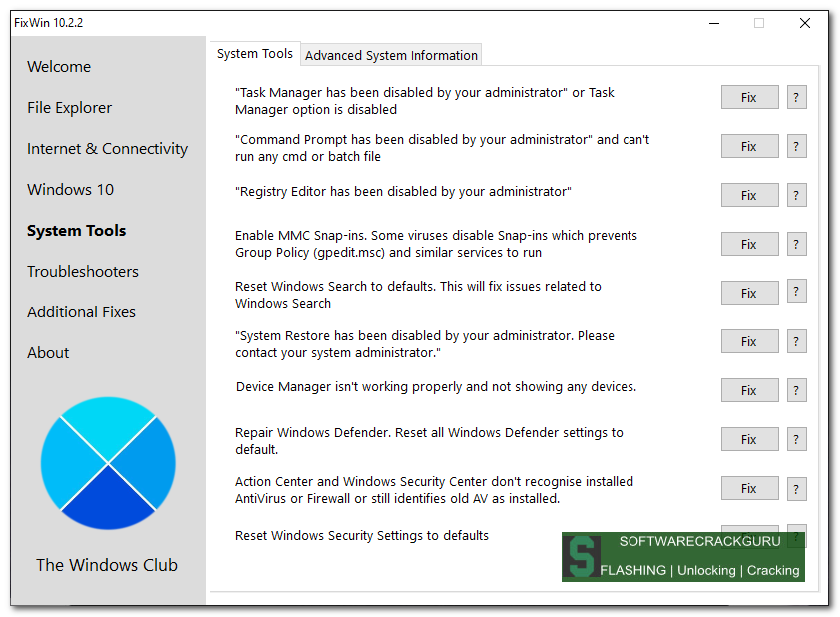Fix Action Center not recognising AntiVirus
Image resolution: width=840 pixels, height=617 pixels.
749,488
